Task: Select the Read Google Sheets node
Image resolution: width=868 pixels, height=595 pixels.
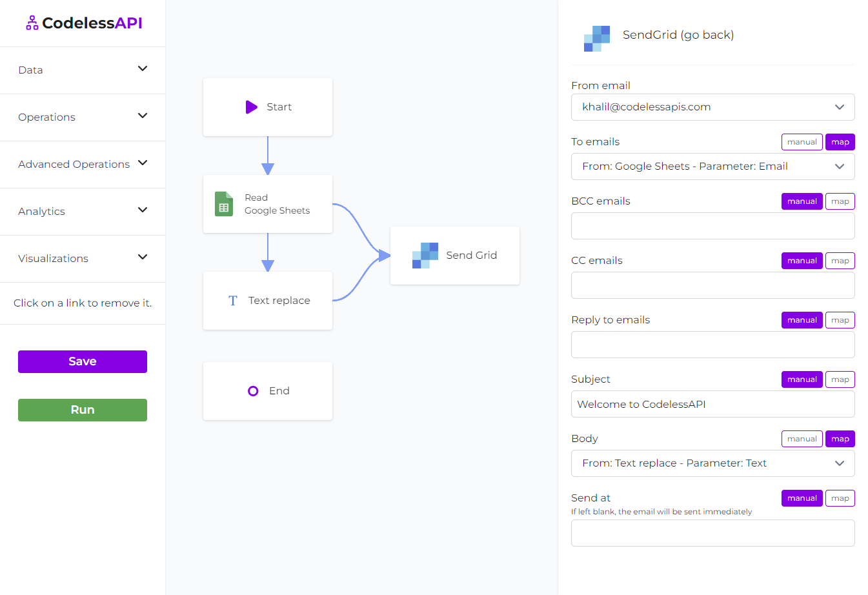Action: (x=268, y=204)
